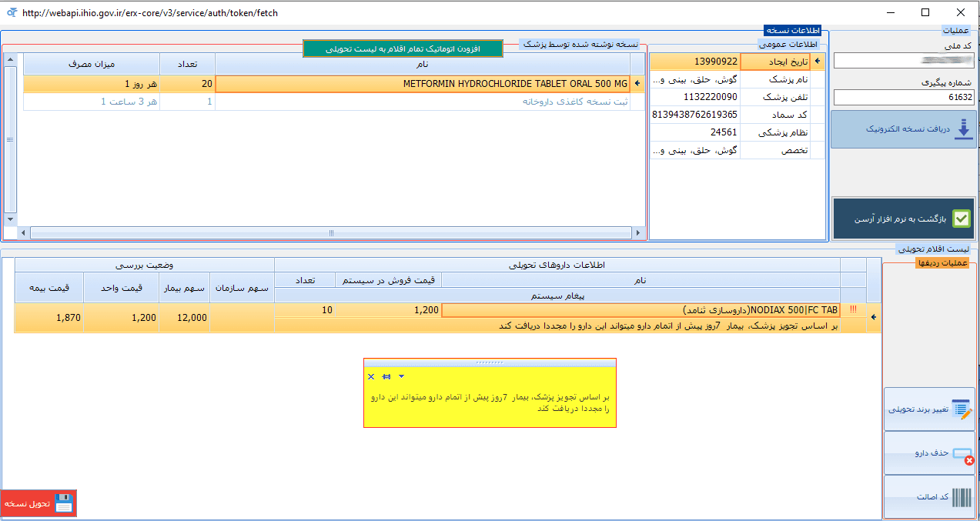Click the شماره پیگیری field containing 61632
The width and height of the screenshot is (980, 521).
pyautogui.click(x=904, y=97)
